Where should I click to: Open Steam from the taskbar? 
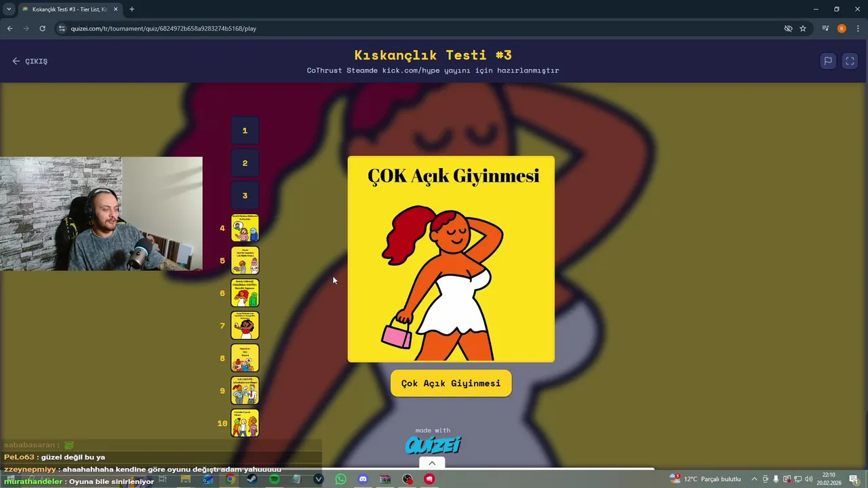click(252, 479)
